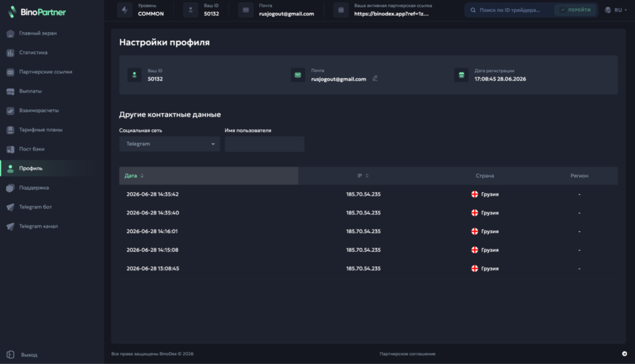Click the BinoPartner logo
The width and height of the screenshot is (635, 364).
point(37,12)
